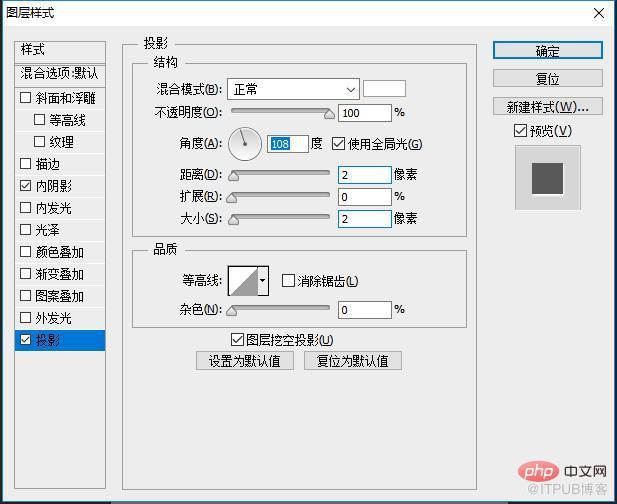Enable the 光泽 checkbox

click(x=26, y=229)
